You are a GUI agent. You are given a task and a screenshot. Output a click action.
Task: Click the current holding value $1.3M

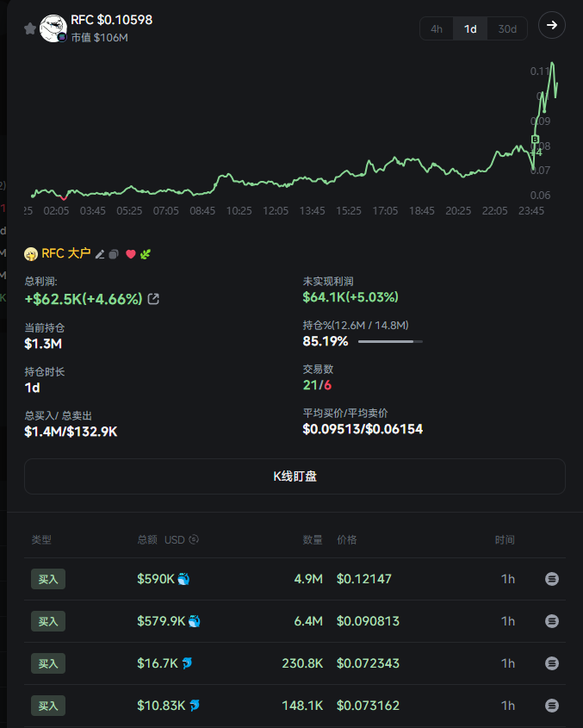tap(43, 344)
